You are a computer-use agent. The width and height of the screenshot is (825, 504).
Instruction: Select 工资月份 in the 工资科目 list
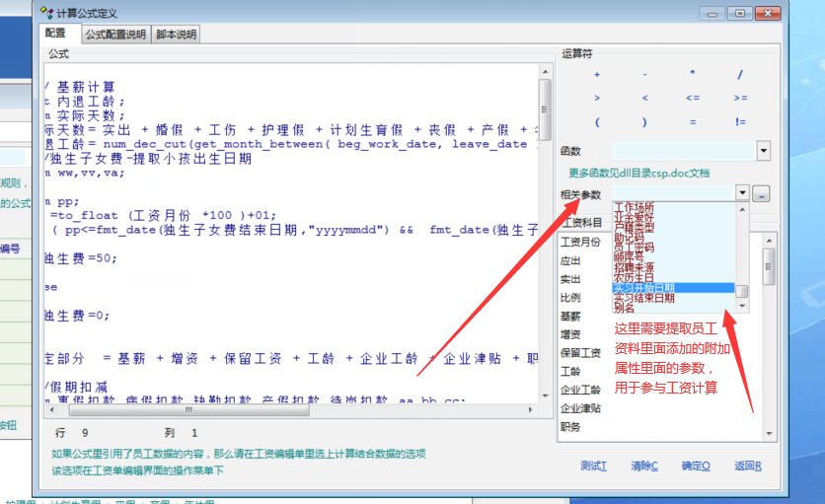pyautogui.click(x=580, y=242)
